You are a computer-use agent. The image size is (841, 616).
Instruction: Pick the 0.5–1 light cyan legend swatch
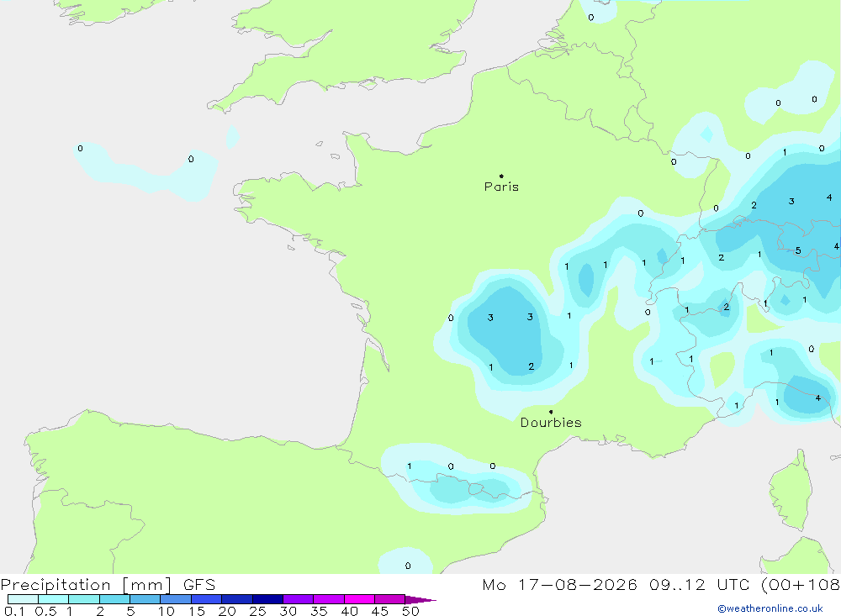54,599
